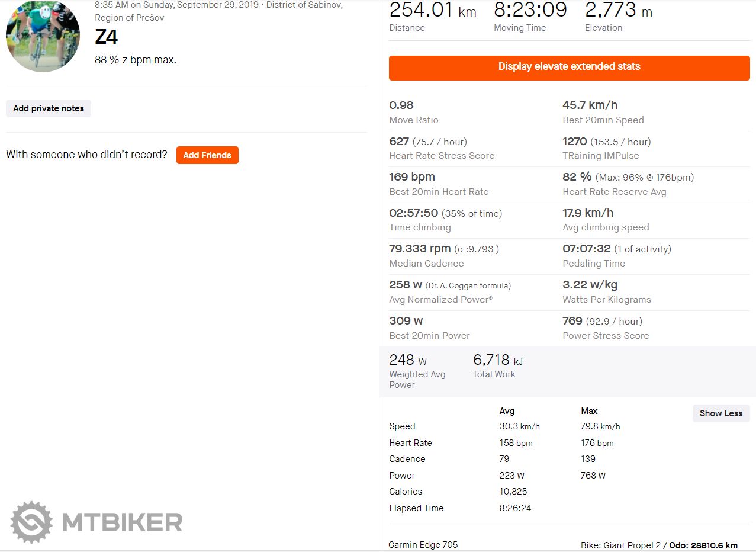Display elevate extended stats
Viewport: 756px width, 552px height.
tap(569, 67)
